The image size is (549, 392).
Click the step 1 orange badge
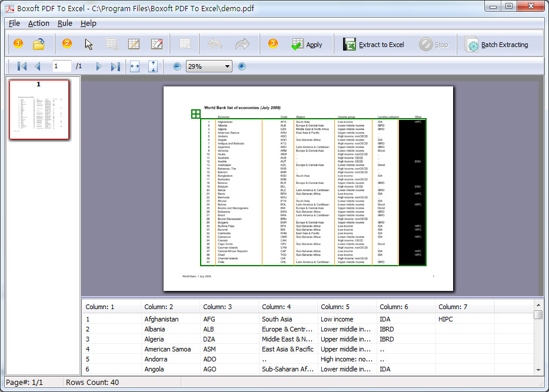point(18,43)
